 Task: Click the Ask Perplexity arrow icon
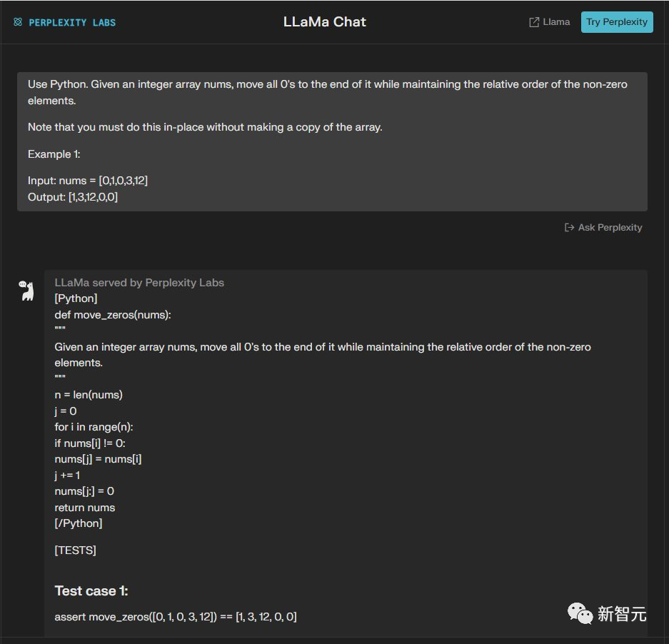click(x=569, y=228)
